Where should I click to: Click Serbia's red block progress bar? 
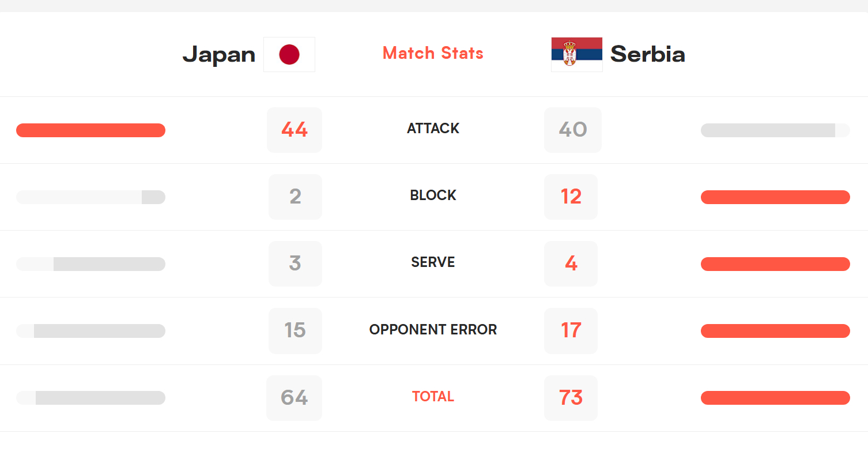775,197
